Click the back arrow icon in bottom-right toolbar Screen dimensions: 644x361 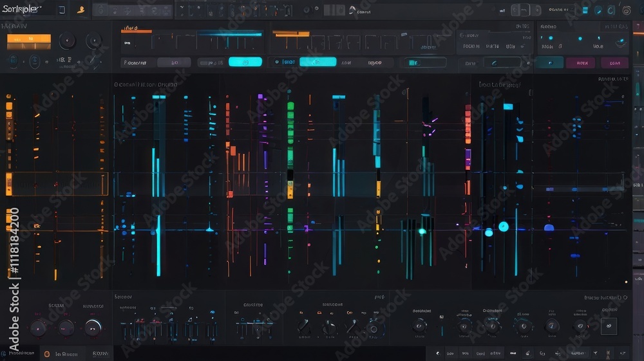point(437,353)
